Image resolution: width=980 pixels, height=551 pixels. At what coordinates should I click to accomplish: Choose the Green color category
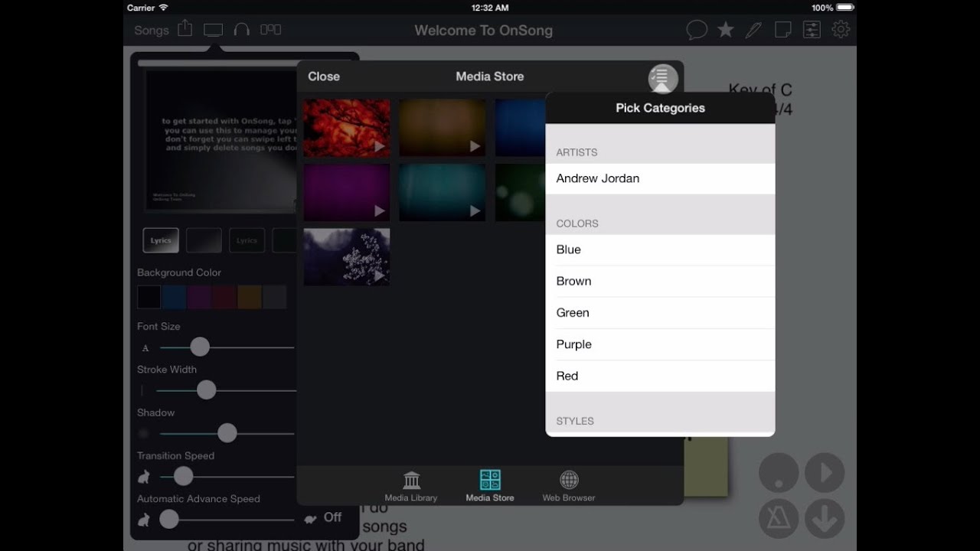(x=660, y=312)
